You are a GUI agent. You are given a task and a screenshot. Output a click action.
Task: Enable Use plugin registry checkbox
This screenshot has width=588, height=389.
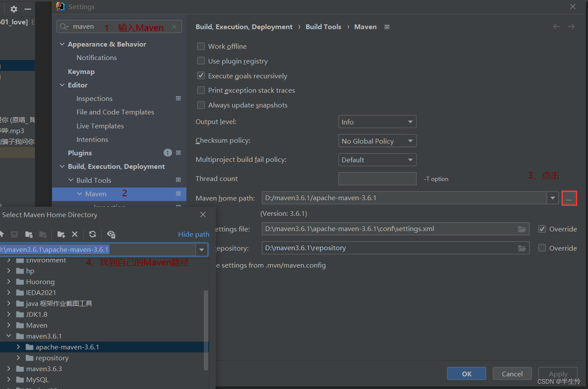click(201, 61)
